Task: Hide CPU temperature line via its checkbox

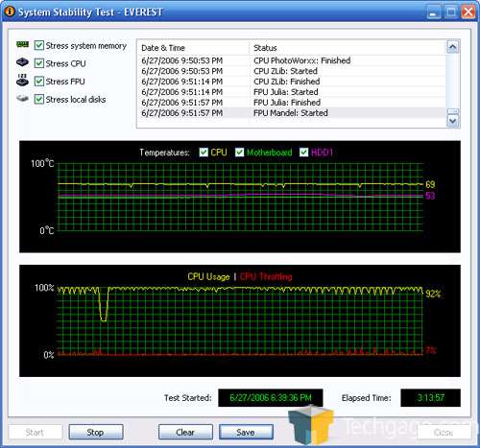Action: click(x=204, y=153)
